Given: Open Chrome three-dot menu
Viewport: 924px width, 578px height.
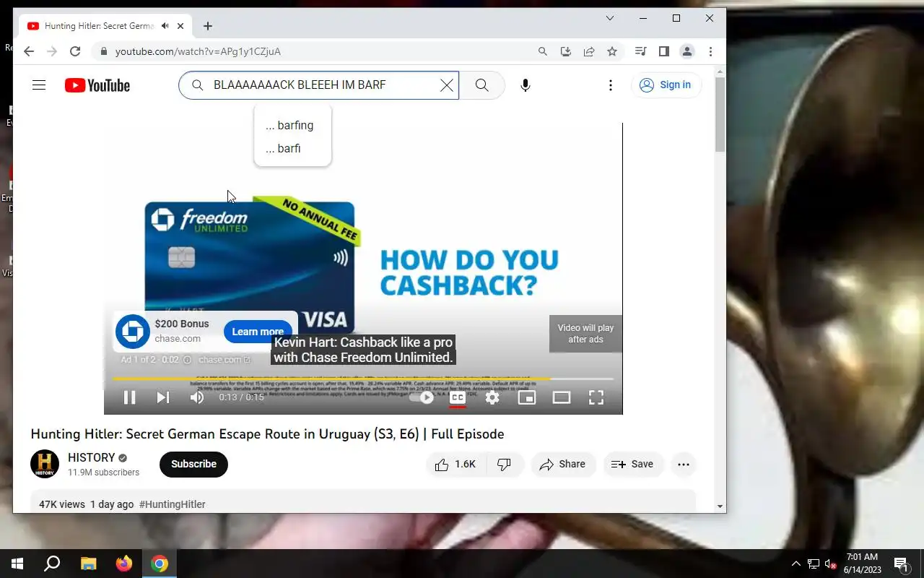Looking at the screenshot, I should tap(711, 51).
